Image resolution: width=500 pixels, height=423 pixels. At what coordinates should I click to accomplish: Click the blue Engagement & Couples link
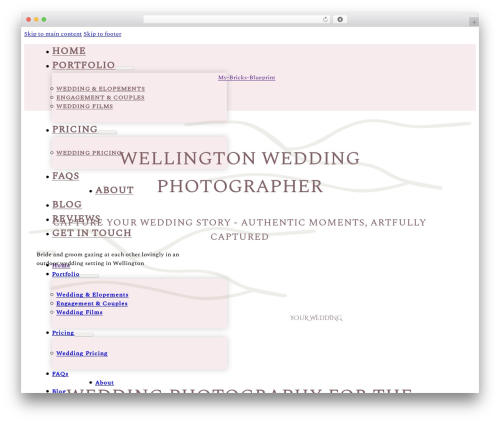[92, 304]
